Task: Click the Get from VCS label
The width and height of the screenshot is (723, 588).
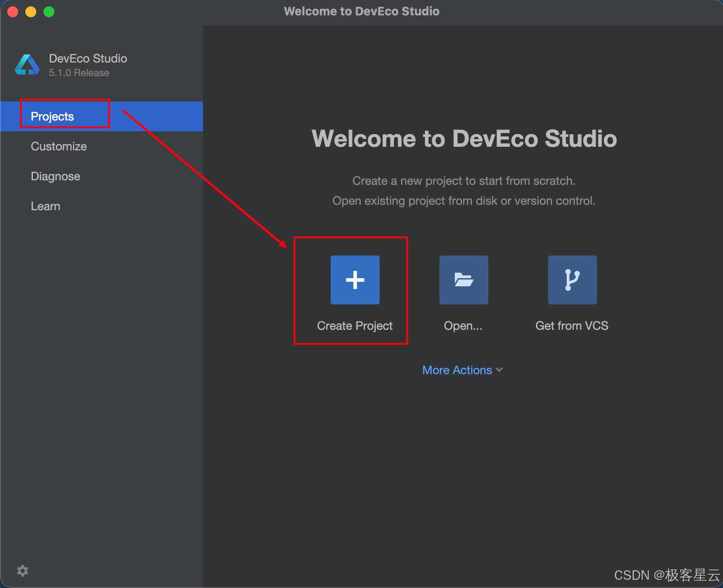Action: pyautogui.click(x=572, y=326)
